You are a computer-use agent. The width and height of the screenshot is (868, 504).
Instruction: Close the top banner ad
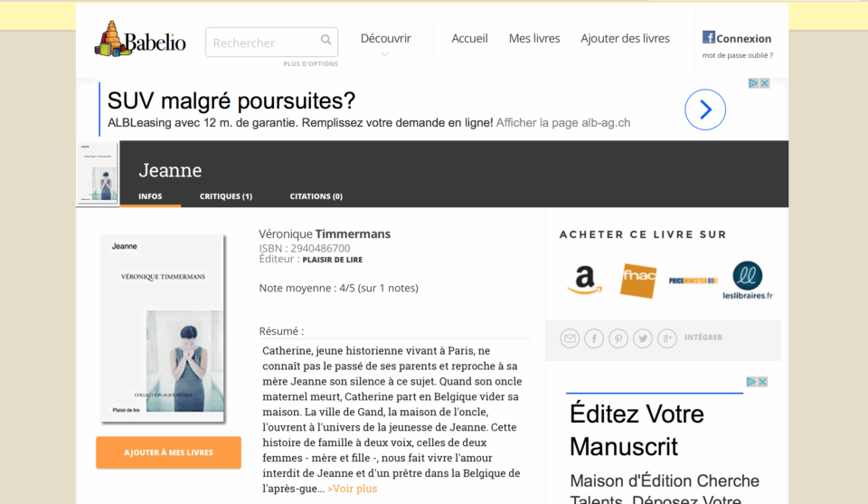(765, 83)
